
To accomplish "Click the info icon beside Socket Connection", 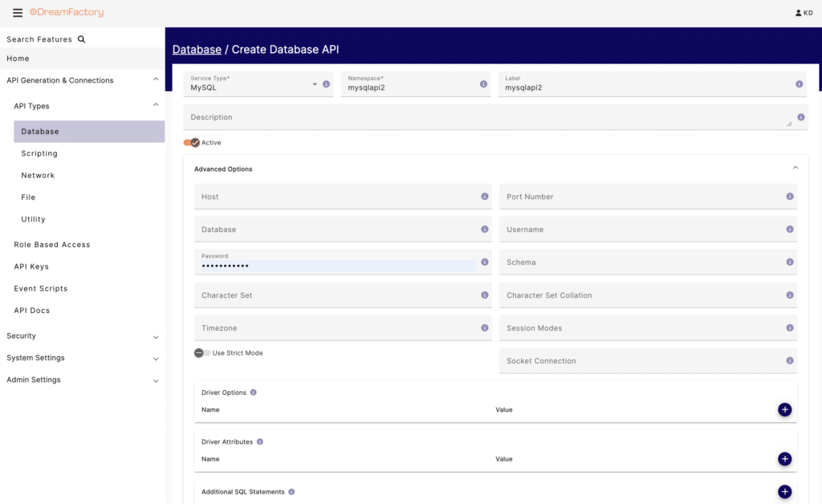I will coord(790,360).
